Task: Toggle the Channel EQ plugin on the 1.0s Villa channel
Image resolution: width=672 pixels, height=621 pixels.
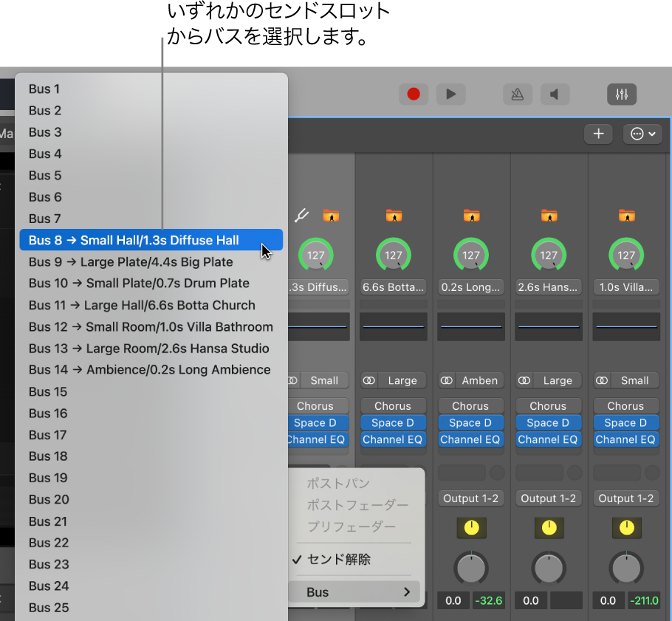Action: click(x=625, y=439)
